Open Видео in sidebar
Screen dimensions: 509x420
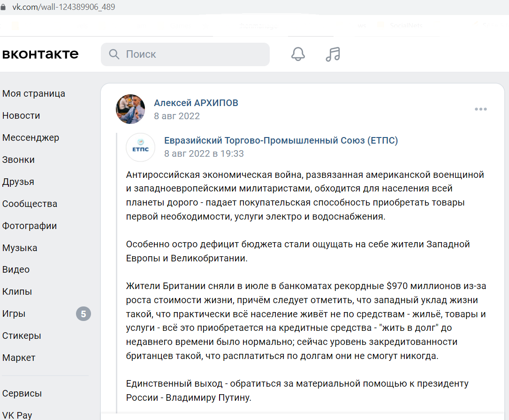[x=15, y=270]
